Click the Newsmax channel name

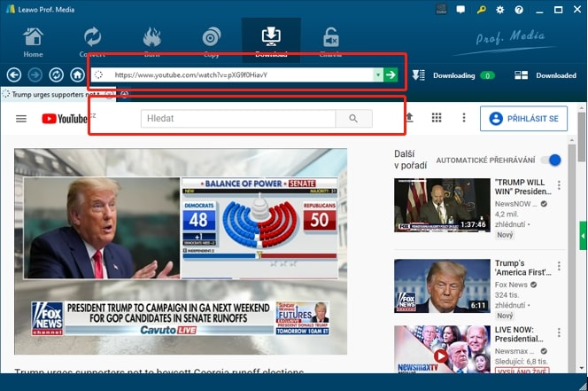[x=514, y=351]
